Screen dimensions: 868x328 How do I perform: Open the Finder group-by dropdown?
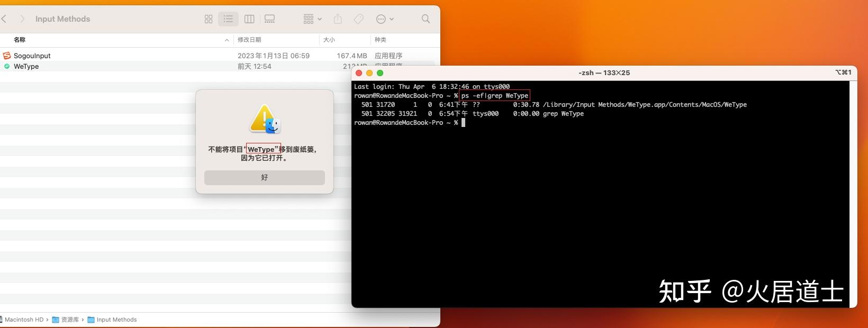312,19
